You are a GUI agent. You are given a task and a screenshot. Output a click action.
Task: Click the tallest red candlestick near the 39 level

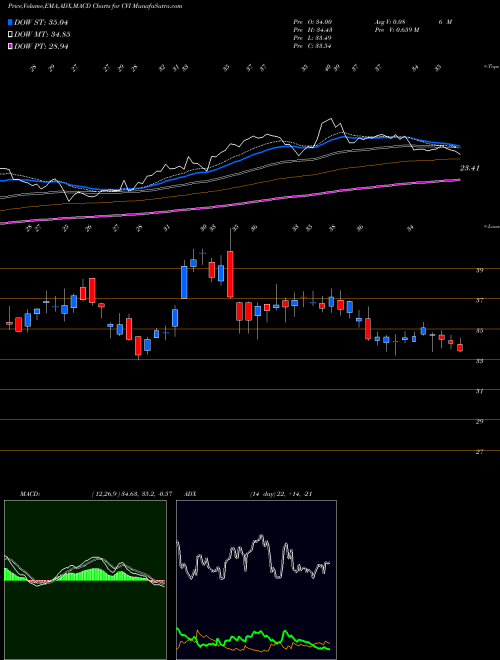click(230, 274)
